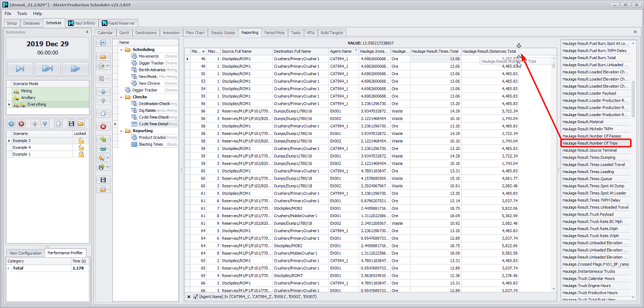Toggle the Agent.Name filter checkbox

coord(195,297)
